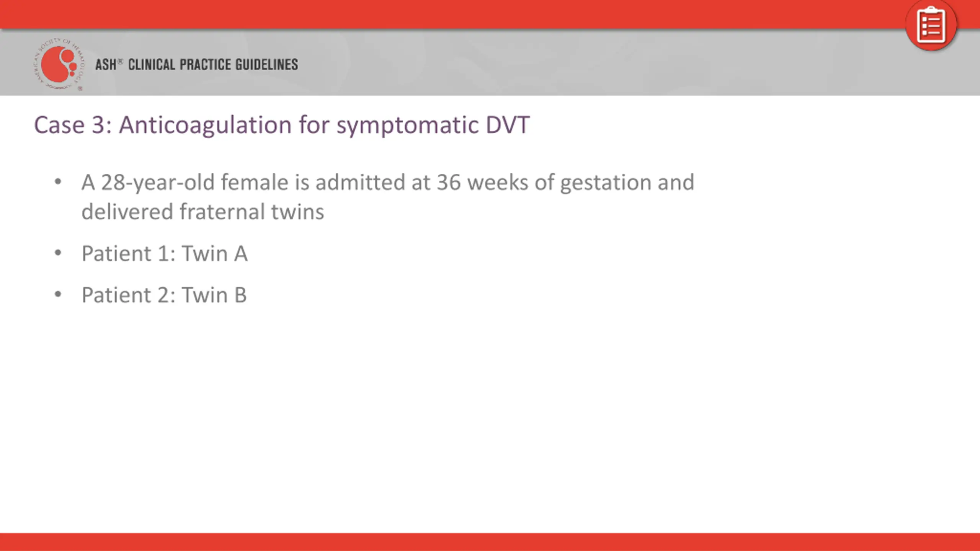
Task: Open the clipboard checklist icon
Action: 931,25
